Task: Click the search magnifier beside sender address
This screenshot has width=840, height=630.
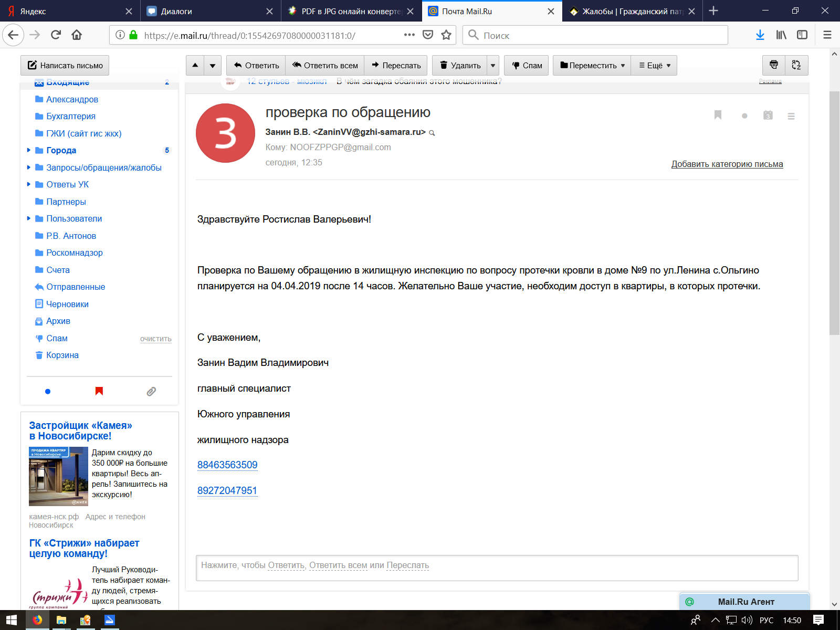Action: (x=432, y=133)
